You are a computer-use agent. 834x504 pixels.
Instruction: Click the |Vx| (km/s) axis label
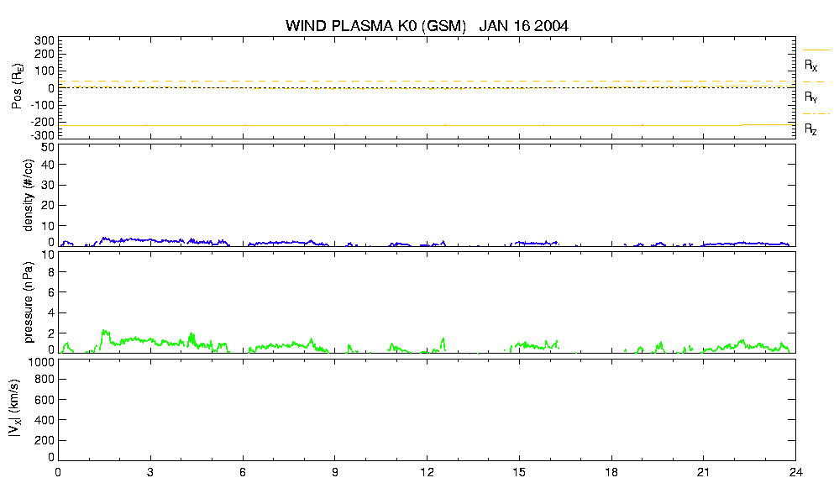[x=15, y=409]
